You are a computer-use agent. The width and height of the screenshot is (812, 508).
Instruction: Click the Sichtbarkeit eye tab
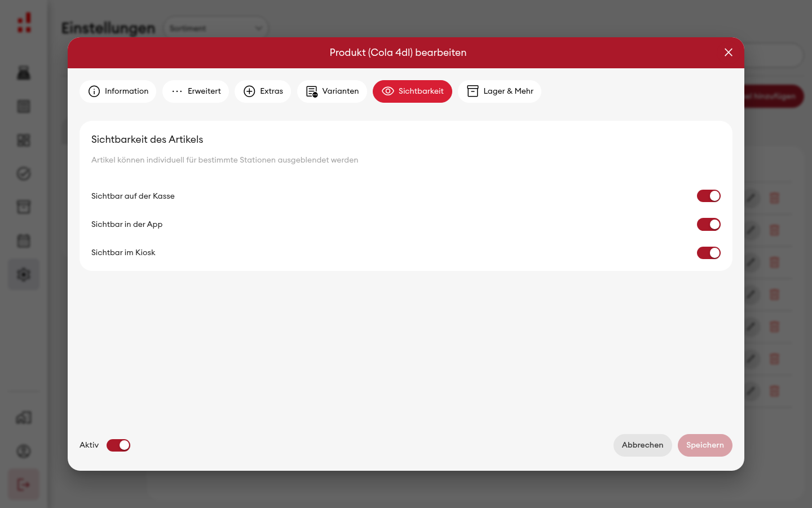tap(412, 91)
